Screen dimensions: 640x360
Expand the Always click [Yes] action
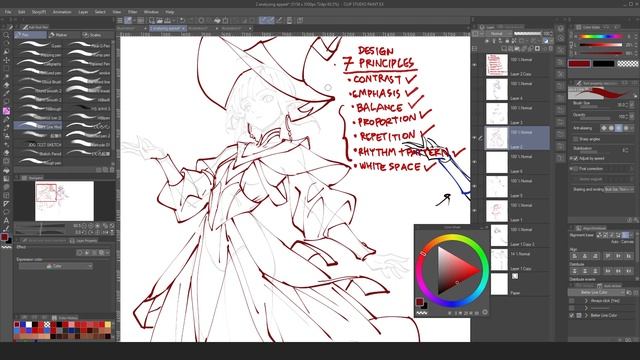(x=586, y=301)
